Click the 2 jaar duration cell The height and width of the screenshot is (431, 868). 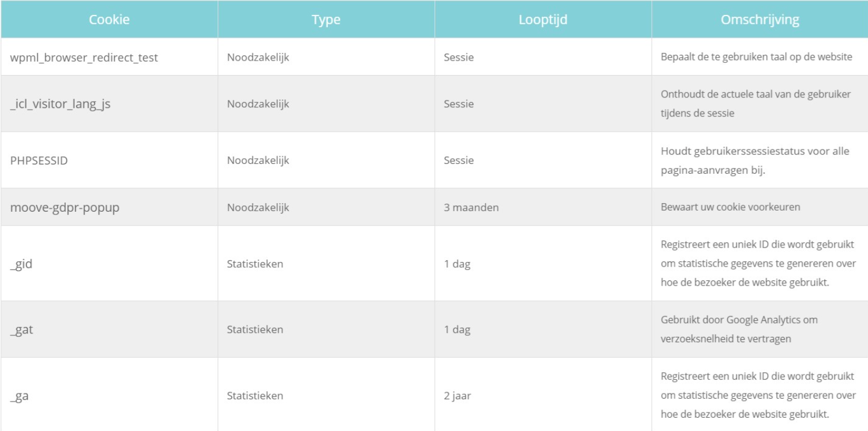click(x=457, y=396)
